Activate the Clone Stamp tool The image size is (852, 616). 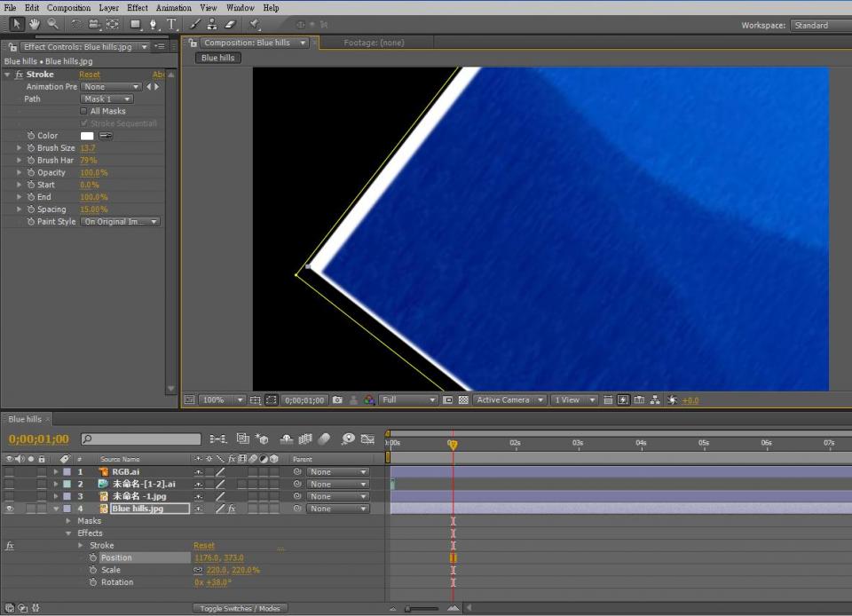(212, 24)
